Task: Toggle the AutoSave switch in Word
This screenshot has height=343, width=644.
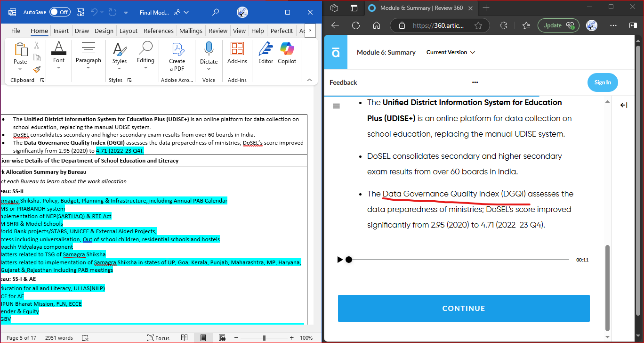Action: pos(60,12)
